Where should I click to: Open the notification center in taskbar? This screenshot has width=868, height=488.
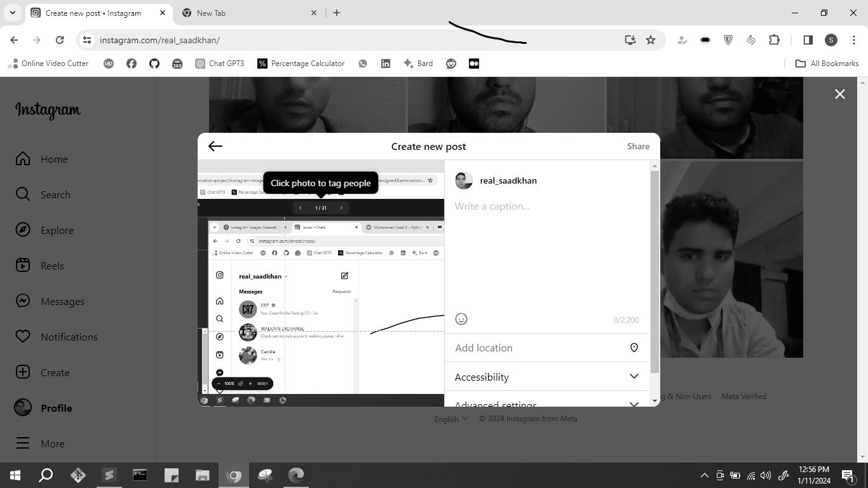pyautogui.click(x=848, y=475)
